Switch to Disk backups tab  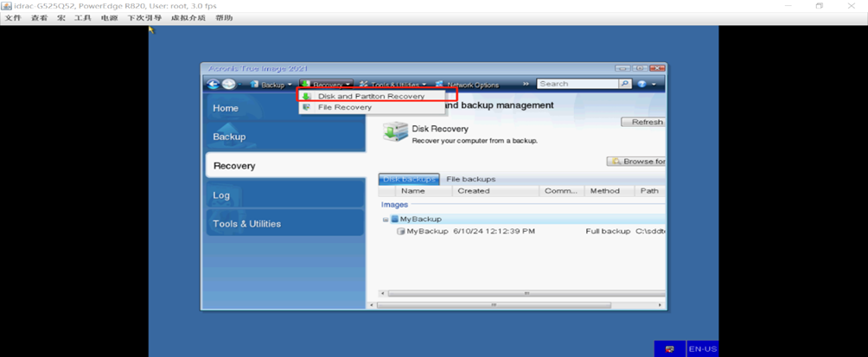[409, 179]
